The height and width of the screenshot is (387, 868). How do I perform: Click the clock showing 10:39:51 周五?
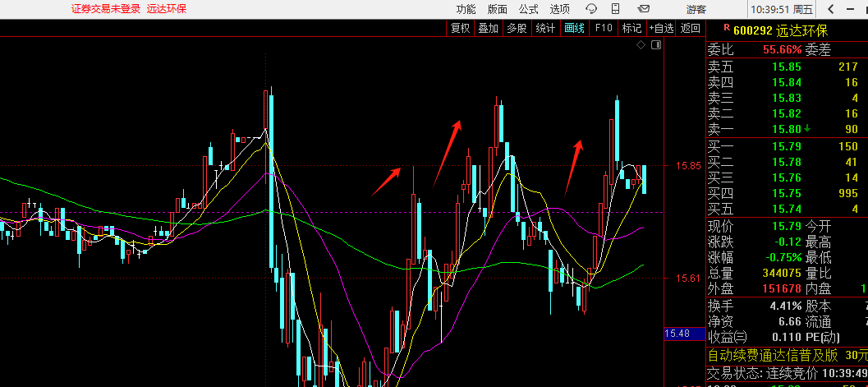[x=783, y=9]
